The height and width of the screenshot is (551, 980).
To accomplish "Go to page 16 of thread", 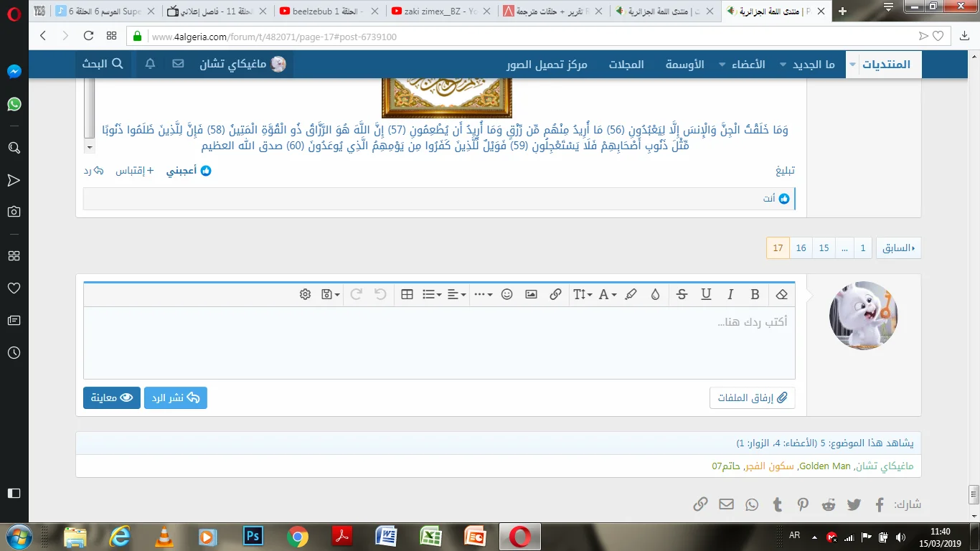I will click(801, 248).
